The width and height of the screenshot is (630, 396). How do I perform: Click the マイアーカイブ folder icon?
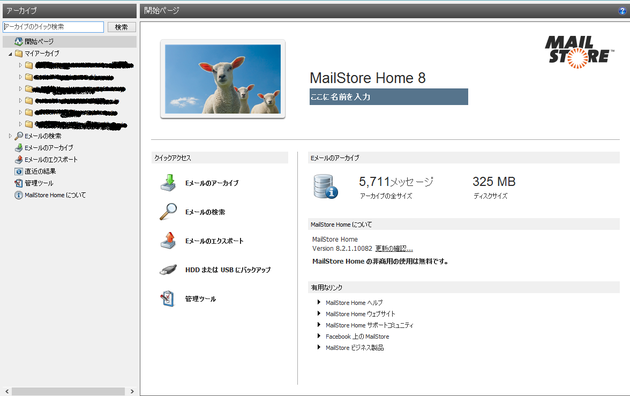tap(19, 53)
